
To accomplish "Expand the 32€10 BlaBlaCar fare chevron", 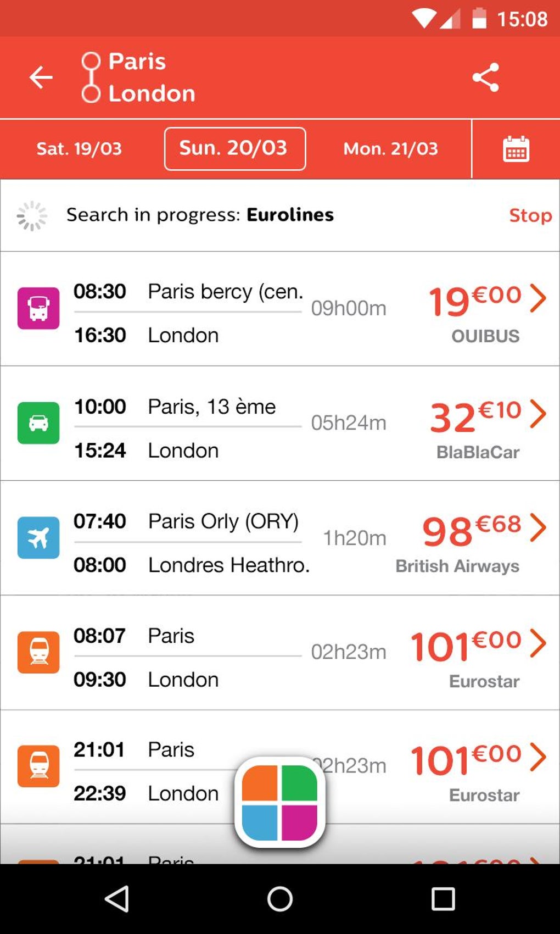I will pyautogui.click(x=538, y=413).
